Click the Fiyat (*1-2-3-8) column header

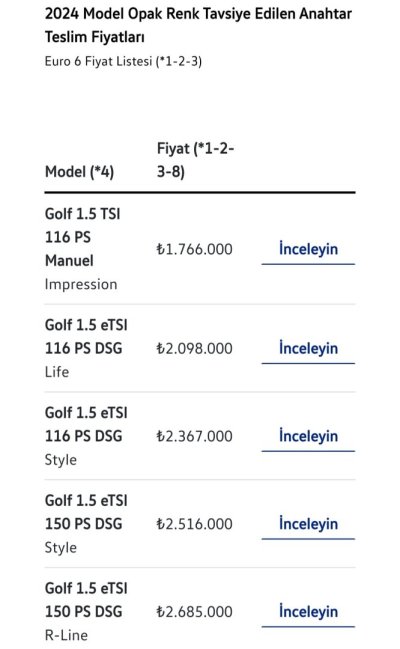point(195,160)
